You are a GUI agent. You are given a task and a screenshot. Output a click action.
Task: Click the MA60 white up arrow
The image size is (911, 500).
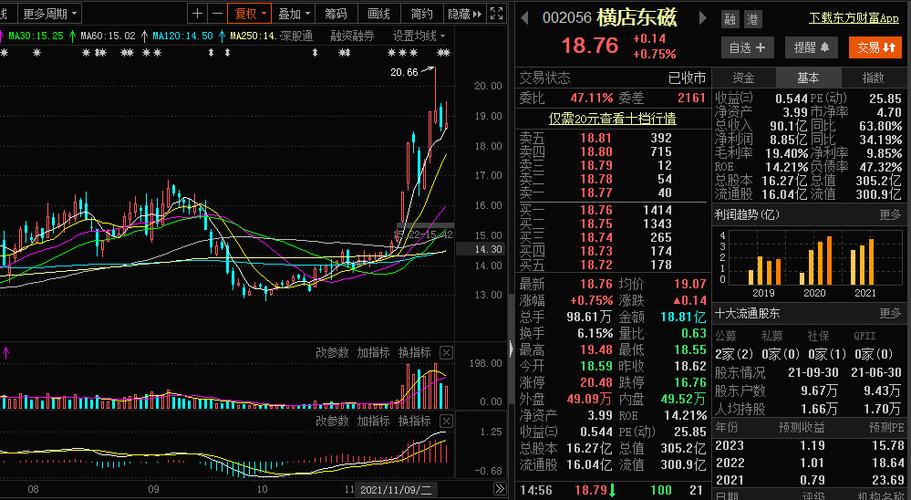(x=144, y=36)
